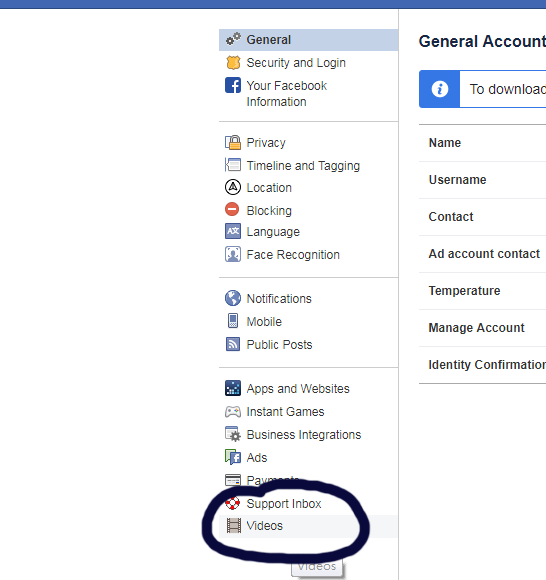Click the Identity Confirmation row
This screenshot has height=580, width=546.
pyautogui.click(x=482, y=365)
